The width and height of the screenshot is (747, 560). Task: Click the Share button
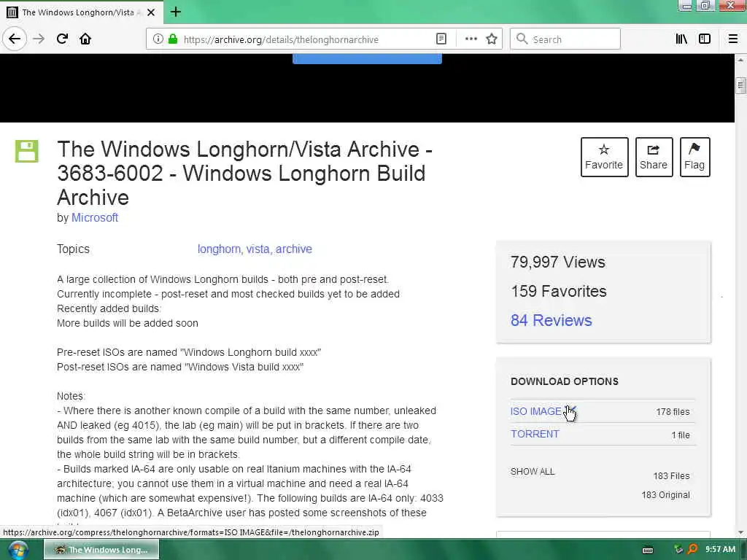coord(654,157)
